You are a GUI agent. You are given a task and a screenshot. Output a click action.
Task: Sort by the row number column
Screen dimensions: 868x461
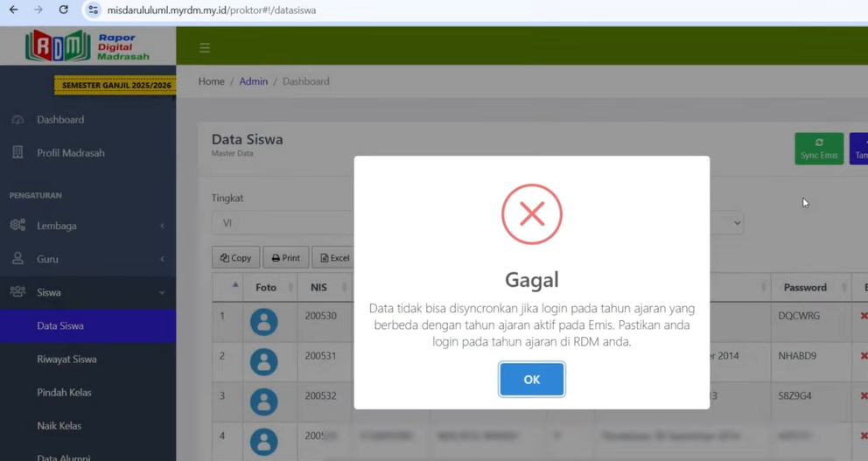pyautogui.click(x=227, y=287)
